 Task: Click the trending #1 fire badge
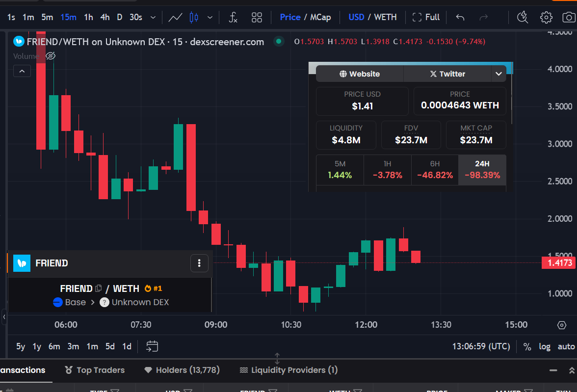[x=153, y=288]
